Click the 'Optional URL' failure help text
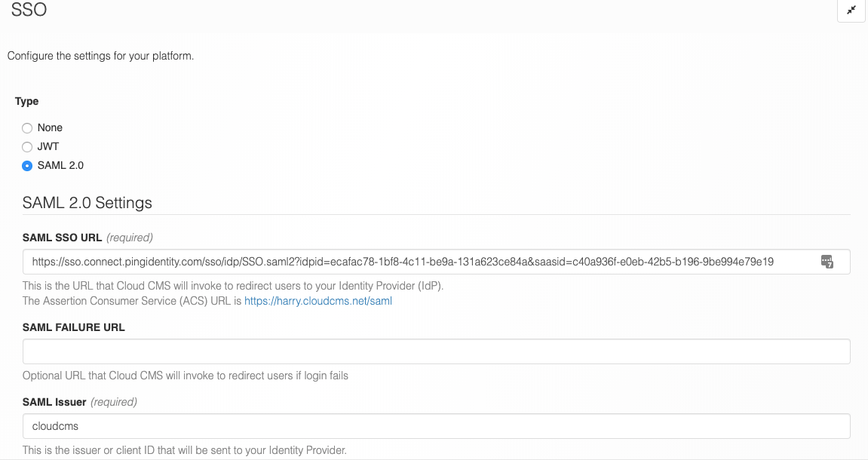Viewport: 868px width, 460px height. tap(185, 376)
